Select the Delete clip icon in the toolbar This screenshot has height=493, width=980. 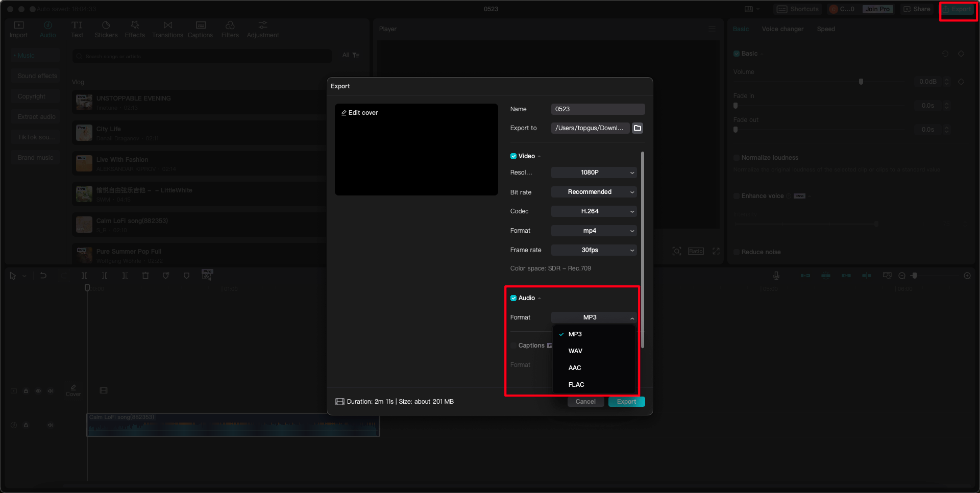pyautogui.click(x=145, y=275)
